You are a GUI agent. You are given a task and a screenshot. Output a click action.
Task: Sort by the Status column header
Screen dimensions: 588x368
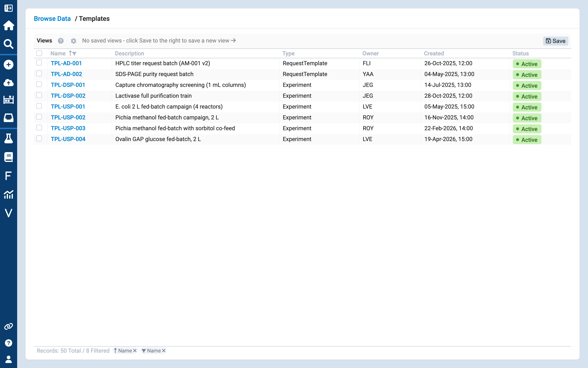tap(520, 53)
